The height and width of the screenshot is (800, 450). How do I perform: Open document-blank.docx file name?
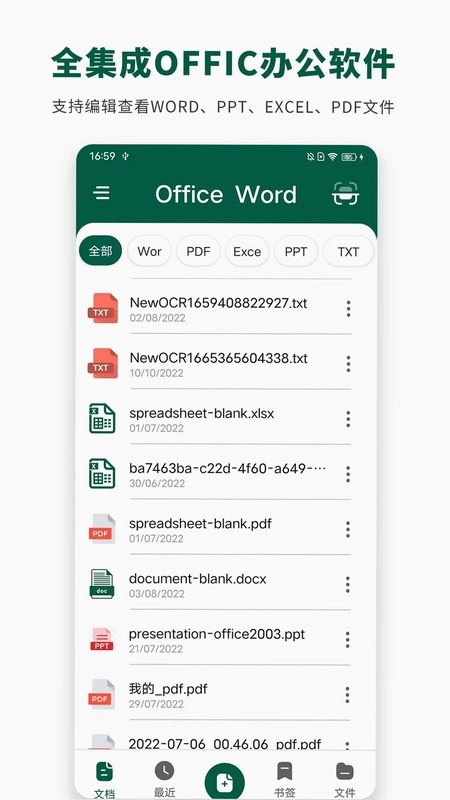(197, 579)
